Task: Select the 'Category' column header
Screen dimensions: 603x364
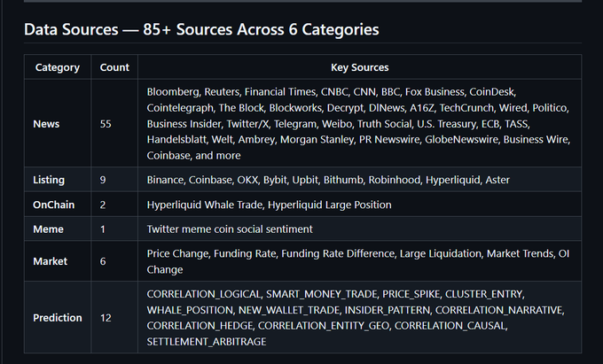Action: pos(58,67)
